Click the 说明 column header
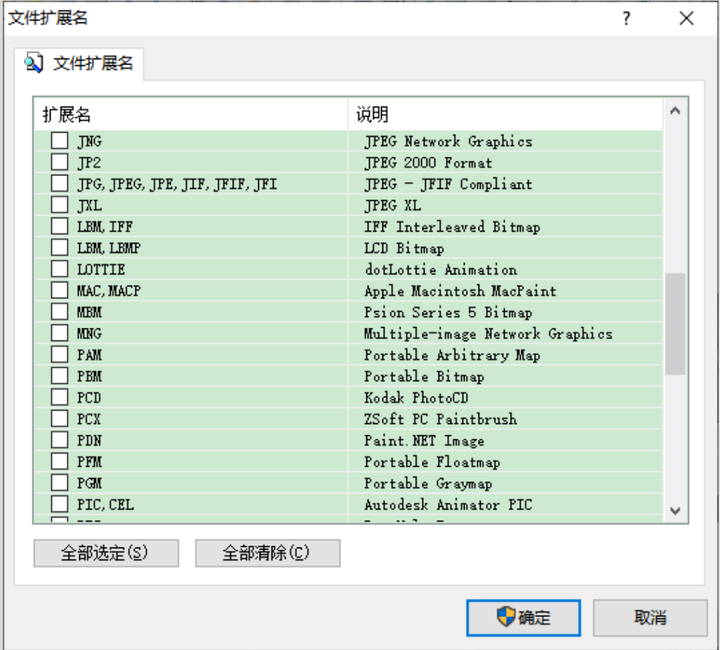 (x=505, y=114)
